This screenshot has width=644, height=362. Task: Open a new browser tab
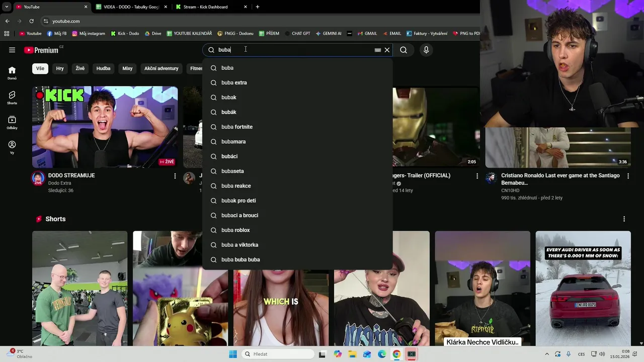pyautogui.click(x=258, y=7)
